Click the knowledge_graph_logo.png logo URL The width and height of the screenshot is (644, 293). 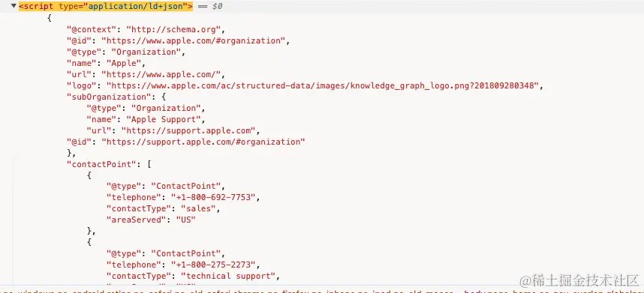coord(323,85)
